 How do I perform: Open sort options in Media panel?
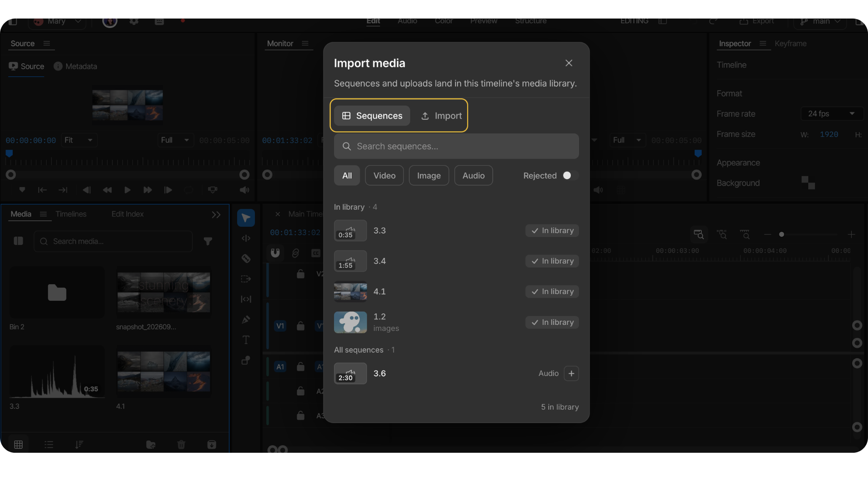(79, 445)
